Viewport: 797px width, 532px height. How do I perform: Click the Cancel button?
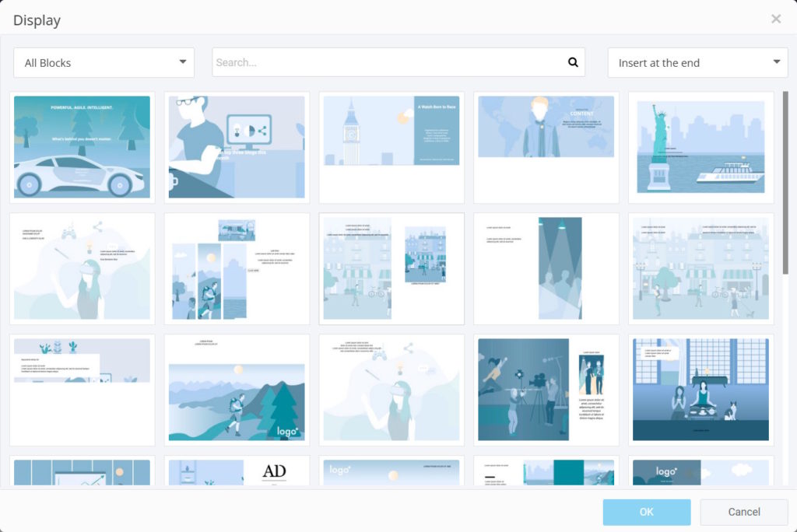coord(743,512)
